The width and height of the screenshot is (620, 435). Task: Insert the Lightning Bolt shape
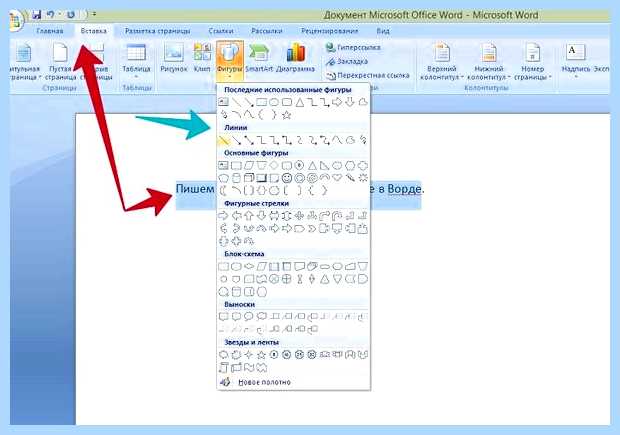coord(350,178)
